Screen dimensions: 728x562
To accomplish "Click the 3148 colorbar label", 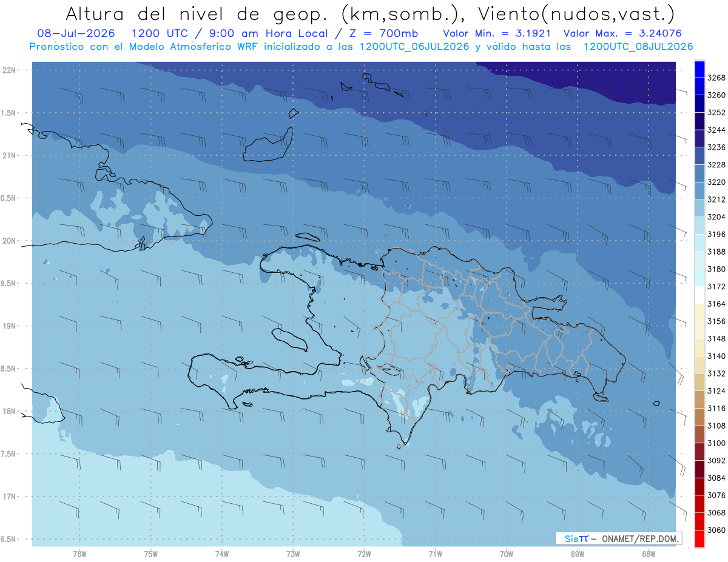I will tap(716, 339).
